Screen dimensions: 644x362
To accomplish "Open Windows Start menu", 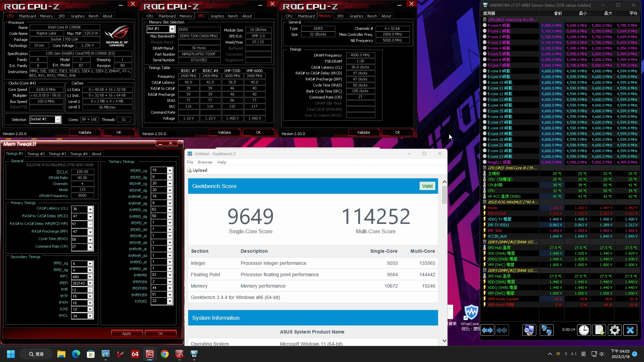I will click(x=11, y=354).
